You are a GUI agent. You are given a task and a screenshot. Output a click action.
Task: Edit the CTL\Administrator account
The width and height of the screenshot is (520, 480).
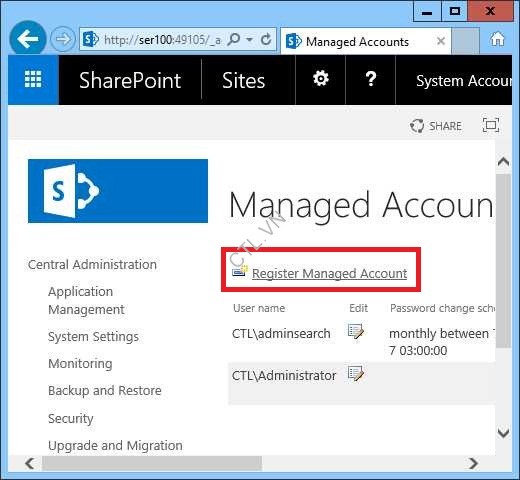tap(356, 373)
